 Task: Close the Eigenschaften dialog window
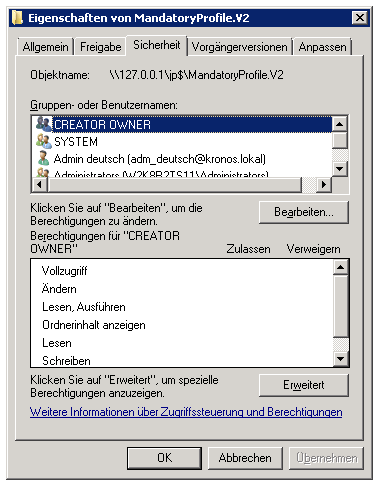tap(360, 17)
